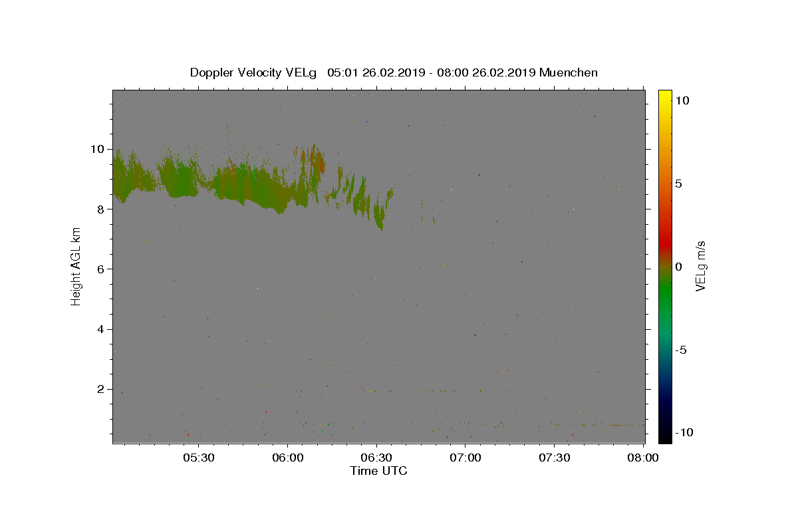Screen dimensions: 798x532
Task: Select the 05:30 time tick label
Action: point(199,458)
